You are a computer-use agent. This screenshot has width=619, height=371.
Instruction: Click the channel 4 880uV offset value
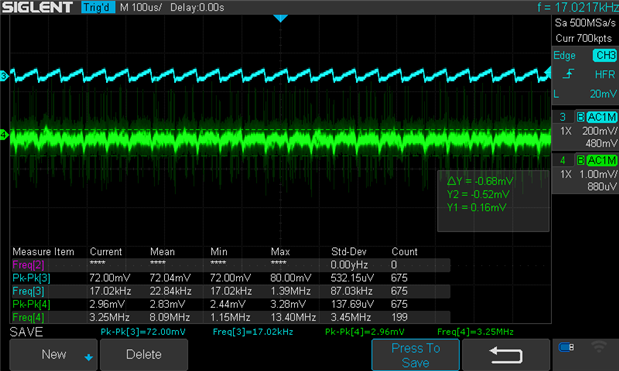pos(602,186)
